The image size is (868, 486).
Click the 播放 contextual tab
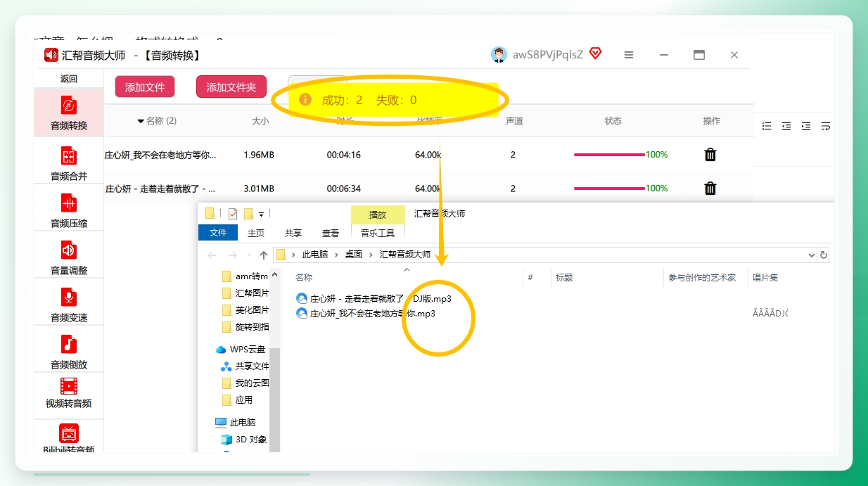[x=378, y=215]
